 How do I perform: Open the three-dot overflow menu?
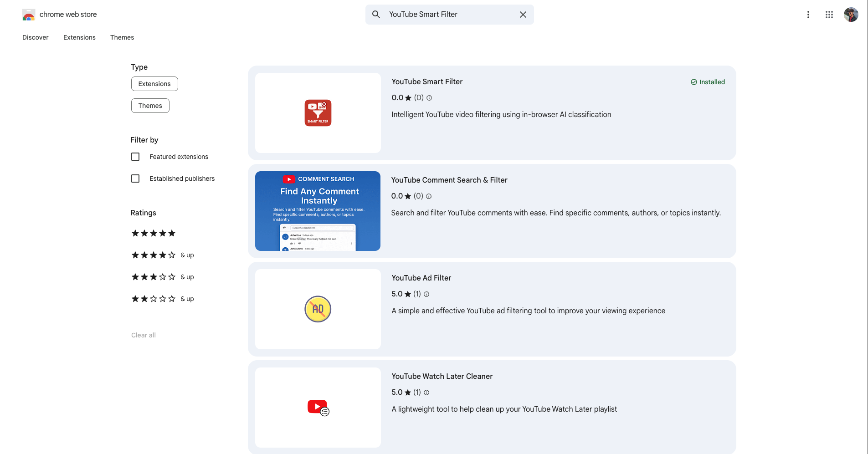[808, 14]
